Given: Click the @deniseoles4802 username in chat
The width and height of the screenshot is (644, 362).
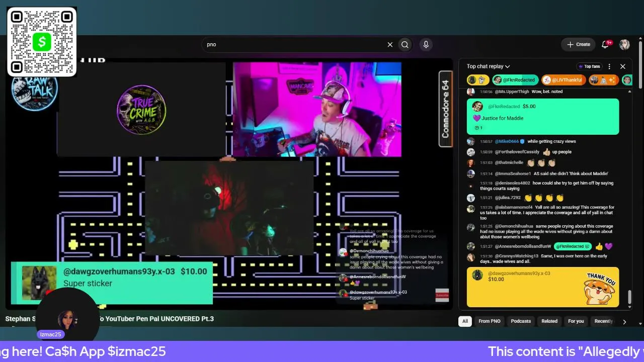Looking at the screenshot, I should click(512, 183).
